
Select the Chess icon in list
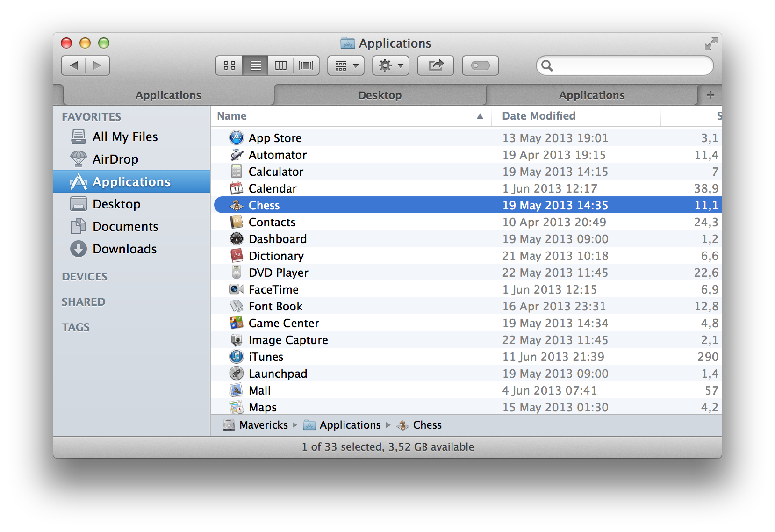237,205
